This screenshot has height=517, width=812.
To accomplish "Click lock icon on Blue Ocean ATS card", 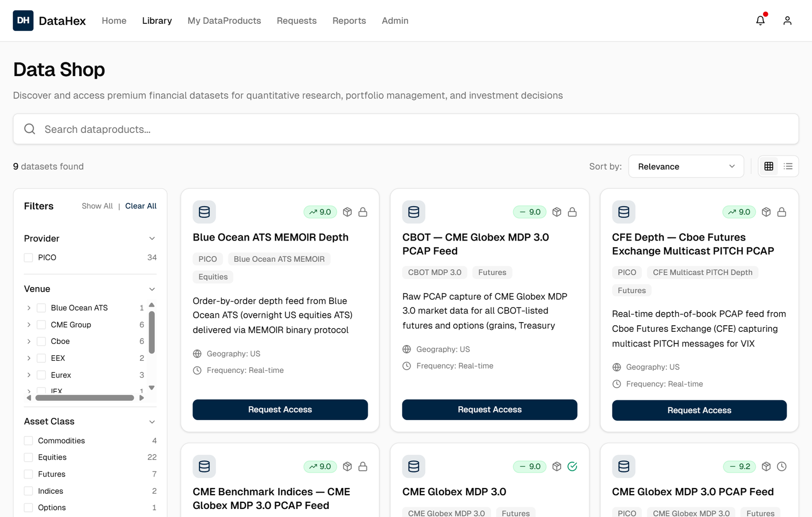I will (x=363, y=212).
